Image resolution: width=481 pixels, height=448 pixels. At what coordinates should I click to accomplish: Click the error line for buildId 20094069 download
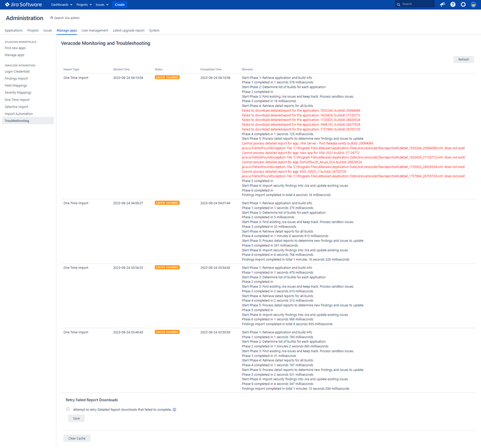click(301, 111)
